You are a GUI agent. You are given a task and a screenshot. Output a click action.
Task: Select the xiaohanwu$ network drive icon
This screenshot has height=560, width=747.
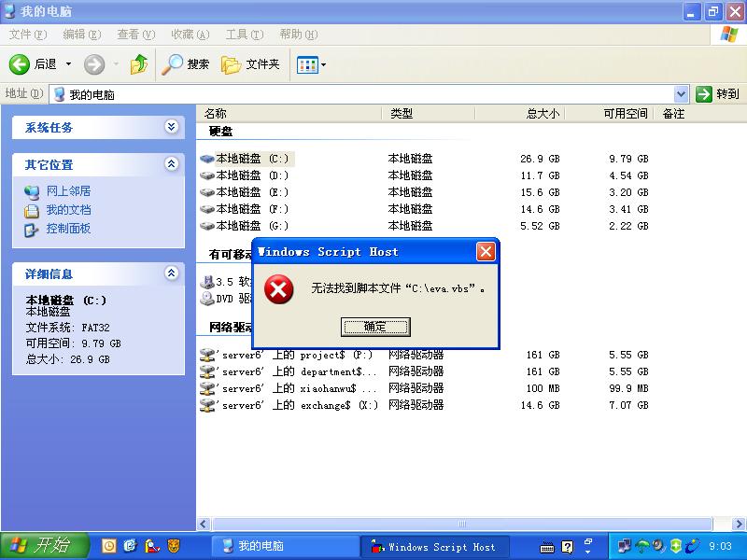tap(207, 388)
